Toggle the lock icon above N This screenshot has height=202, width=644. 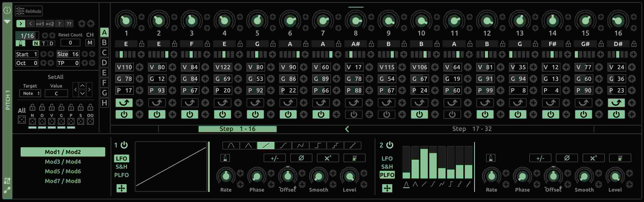pos(32,108)
